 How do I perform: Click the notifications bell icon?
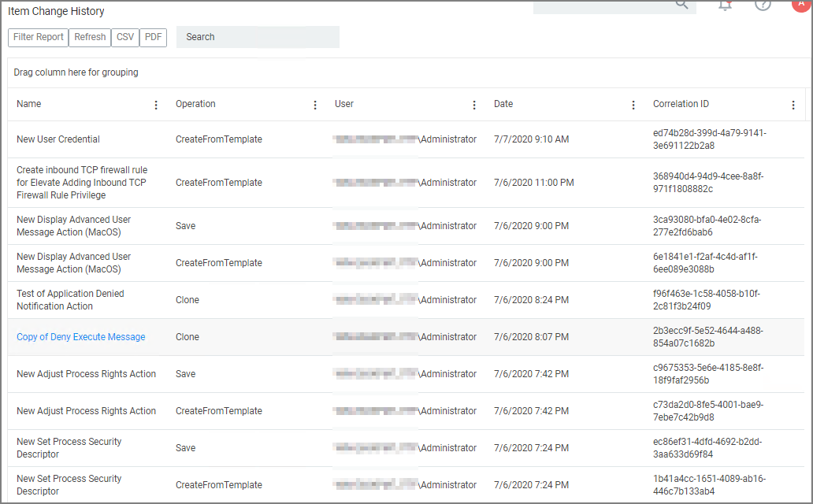pos(726,5)
